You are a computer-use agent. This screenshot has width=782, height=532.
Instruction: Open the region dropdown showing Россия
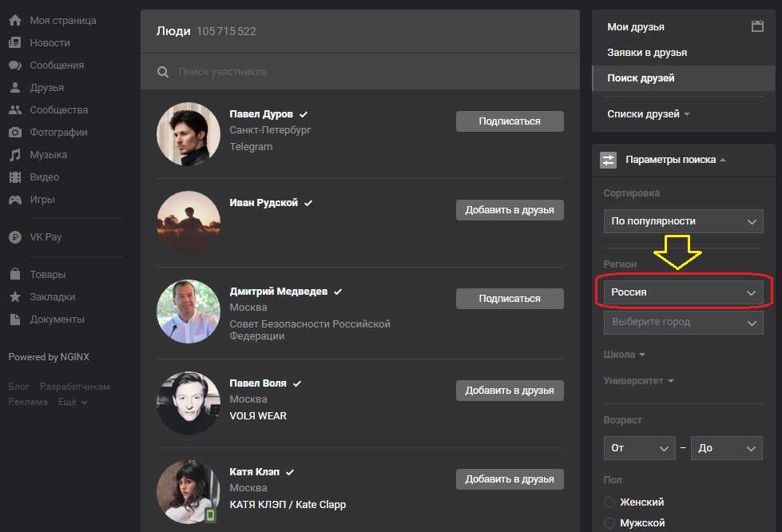(x=683, y=292)
